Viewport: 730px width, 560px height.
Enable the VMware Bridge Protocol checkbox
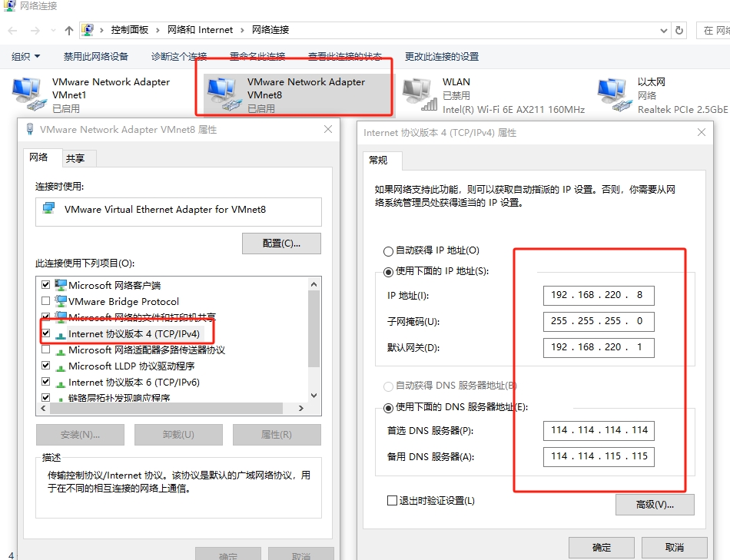coord(46,301)
